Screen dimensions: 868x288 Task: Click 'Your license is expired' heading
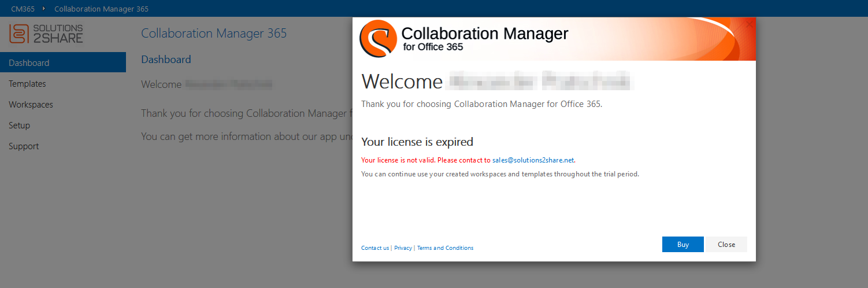(x=417, y=142)
